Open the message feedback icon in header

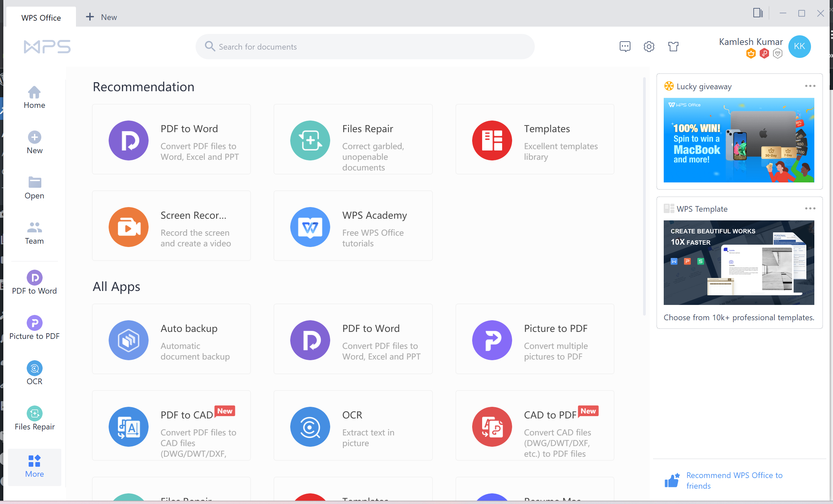625,46
